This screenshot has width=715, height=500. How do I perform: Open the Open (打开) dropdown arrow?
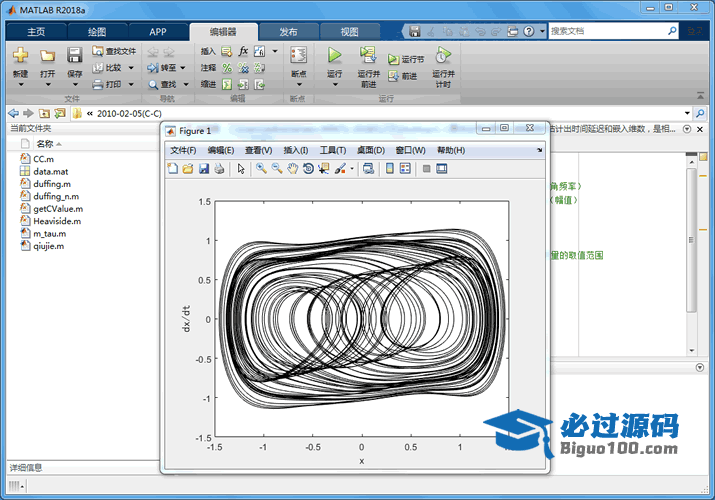48,84
